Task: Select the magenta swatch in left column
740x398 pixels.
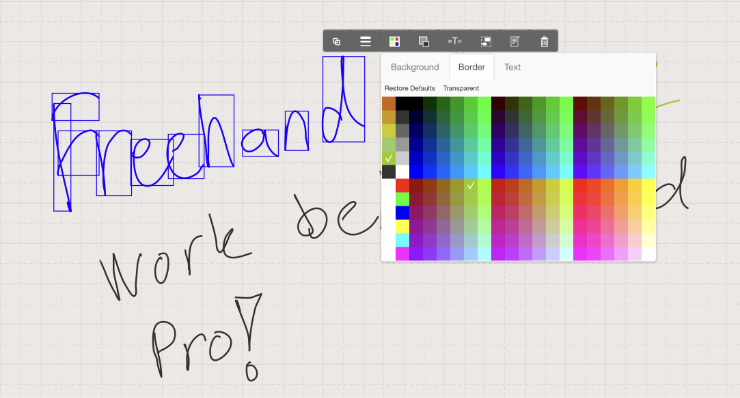Action: click(x=402, y=254)
